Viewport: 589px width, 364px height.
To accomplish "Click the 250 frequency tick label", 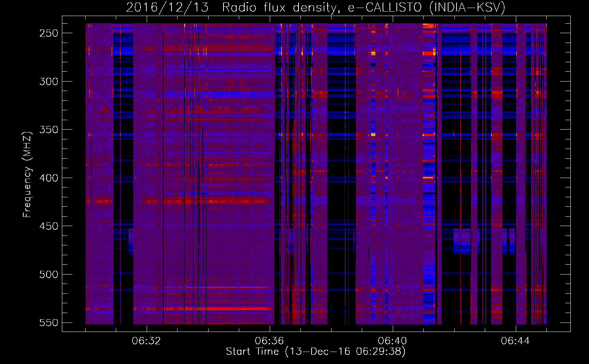I will 49,33.
